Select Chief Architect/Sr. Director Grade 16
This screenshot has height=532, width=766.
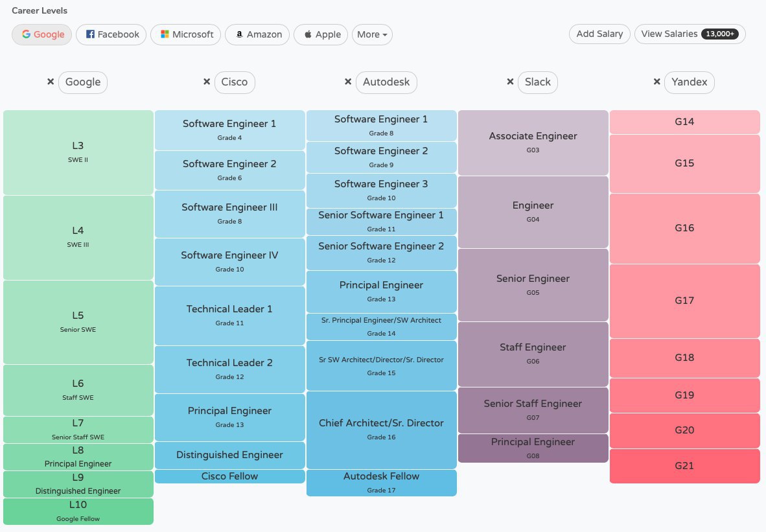pyautogui.click(x=382, y=430)
